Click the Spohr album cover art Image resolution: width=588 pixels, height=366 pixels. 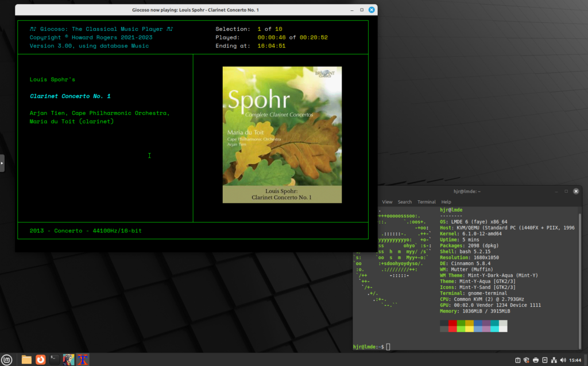click(282, 135)
